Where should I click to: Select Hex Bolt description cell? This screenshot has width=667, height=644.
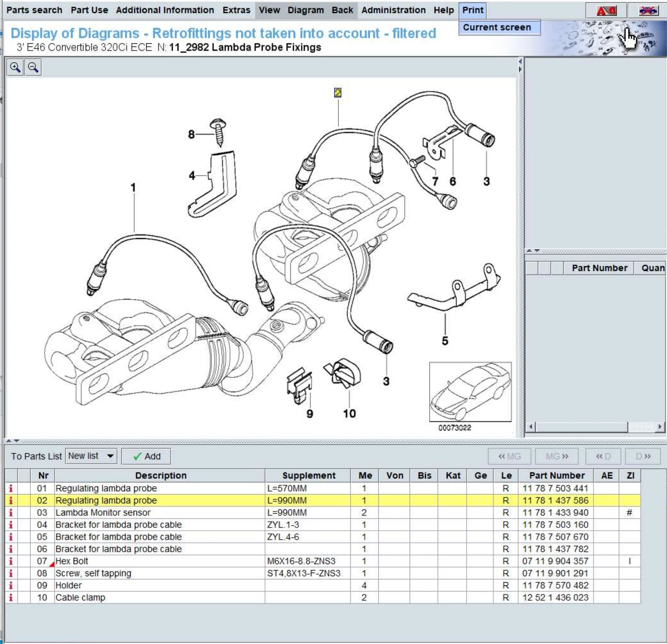[160, 561]
